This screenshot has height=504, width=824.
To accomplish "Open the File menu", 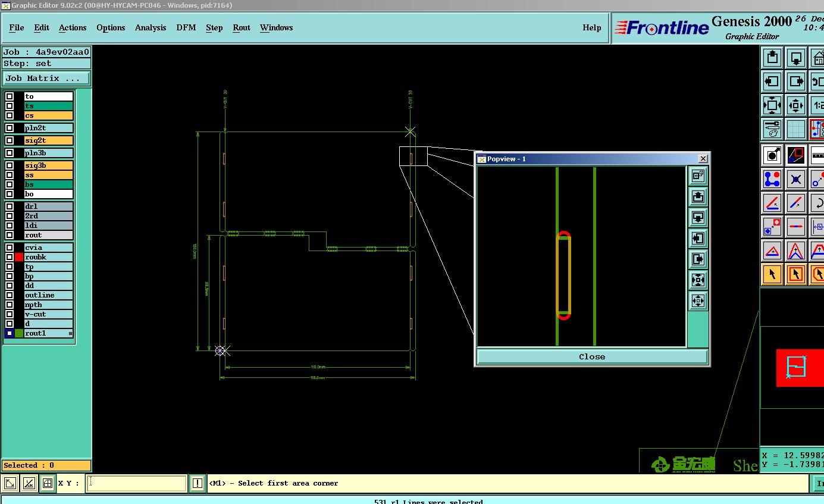I will click(x=17, y=27).
